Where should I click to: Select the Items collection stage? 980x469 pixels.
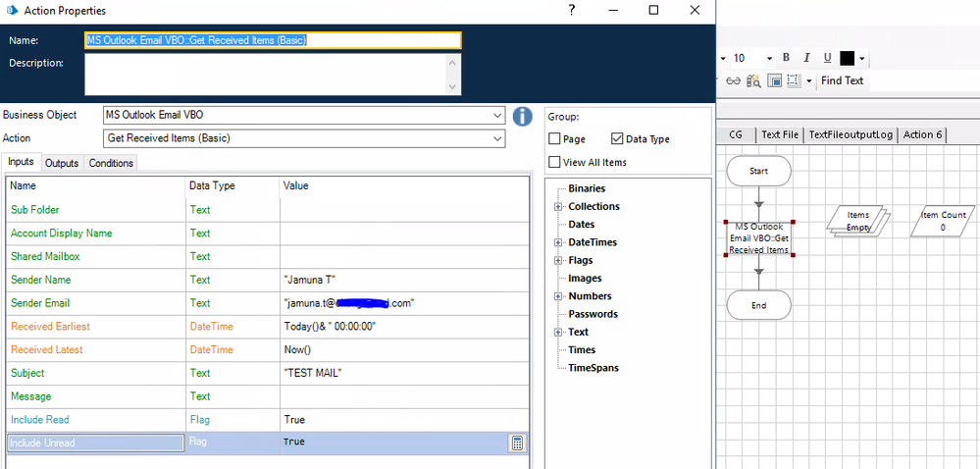point(858,222)
